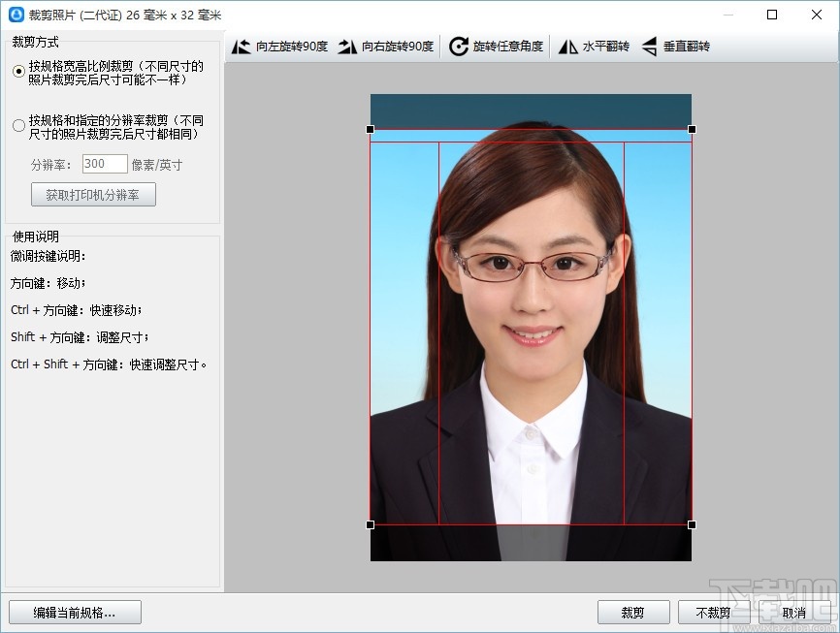Click 获取打印机分辨率 button
Image resolution: width=840 pixels, height=633 pixels.
click(x=93, y=195)
